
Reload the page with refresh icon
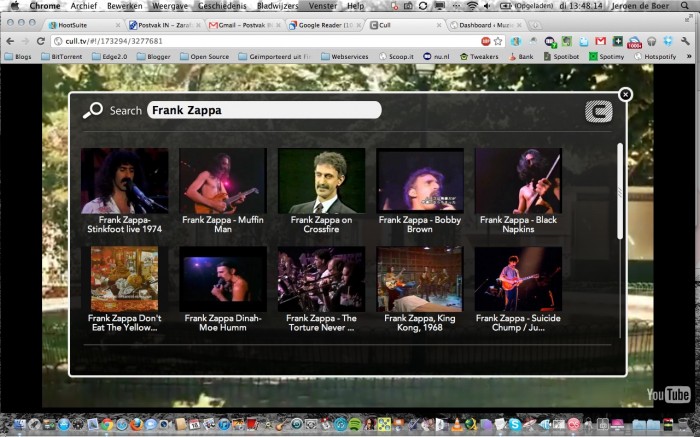click(x=41, y=41)
